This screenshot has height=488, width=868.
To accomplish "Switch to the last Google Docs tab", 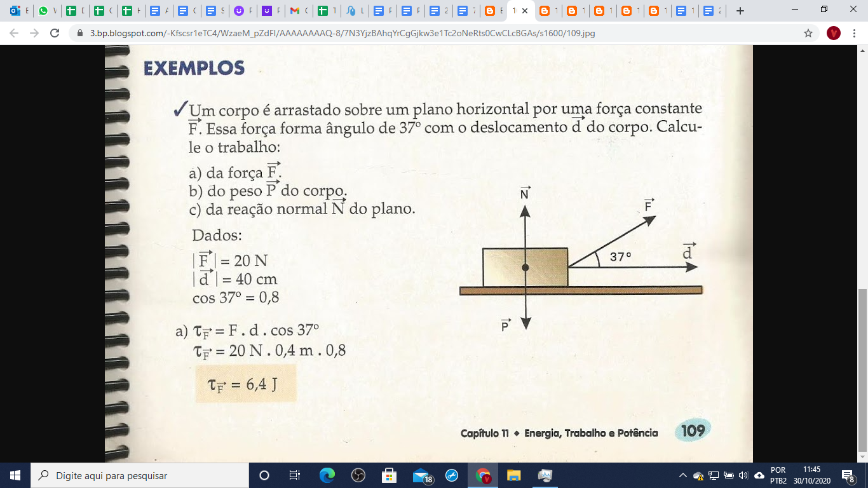I will click(x=712, y=11).
